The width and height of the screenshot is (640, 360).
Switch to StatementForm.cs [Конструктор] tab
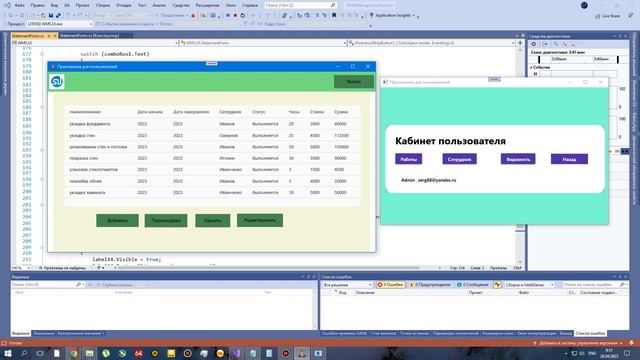pos(90,36)
